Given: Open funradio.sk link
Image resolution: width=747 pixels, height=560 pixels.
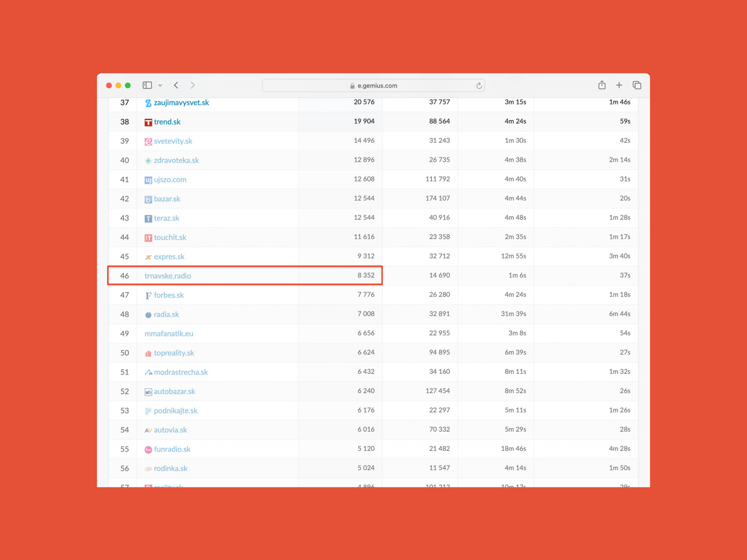Looking at the screenshot, I should [x=172, y=449].
